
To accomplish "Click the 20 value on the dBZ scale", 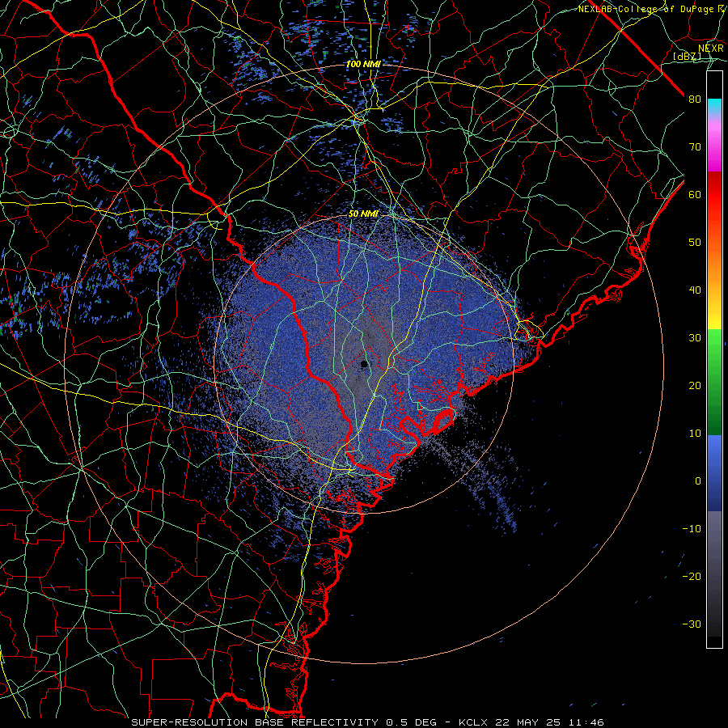I will point(695,385).
